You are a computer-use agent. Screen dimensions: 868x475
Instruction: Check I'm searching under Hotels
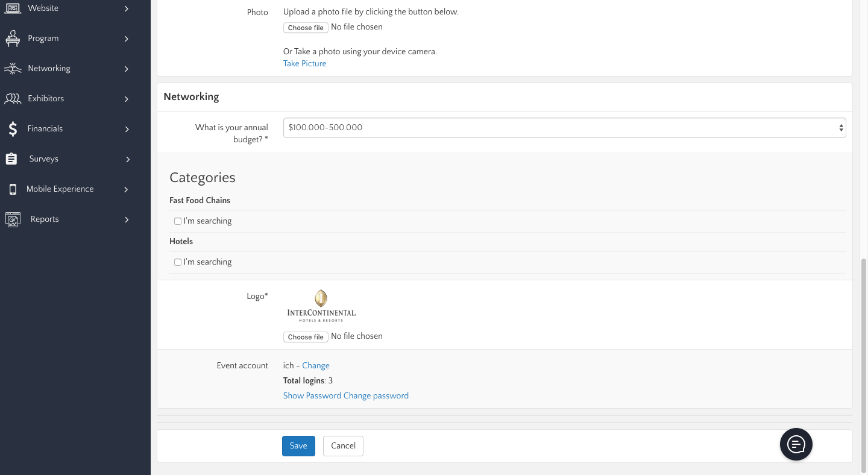click(x=178, y=262)
